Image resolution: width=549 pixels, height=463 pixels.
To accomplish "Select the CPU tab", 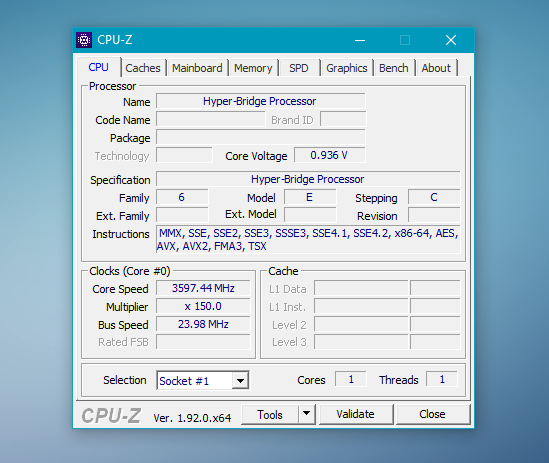I will click(x=98, y=67).
